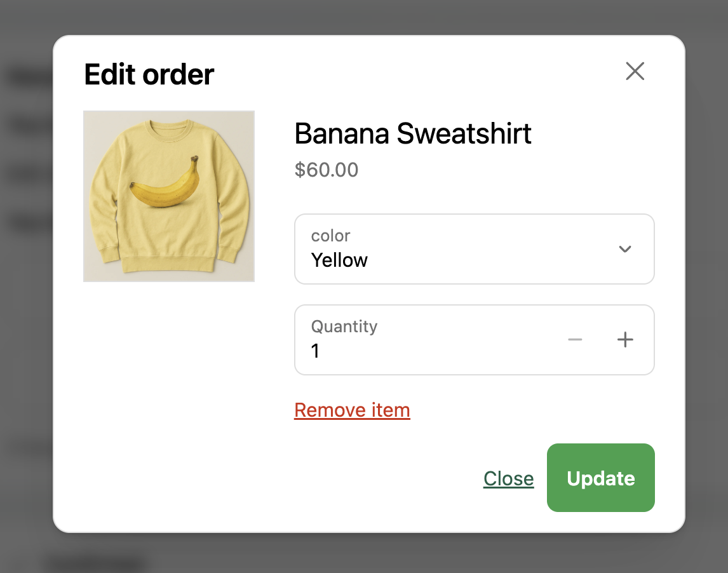Image resolution: width=728 pixels, height=573 pixels.
Task: Click the Close link beside Update
Action: pyautogui.click(x=508, y=478)
